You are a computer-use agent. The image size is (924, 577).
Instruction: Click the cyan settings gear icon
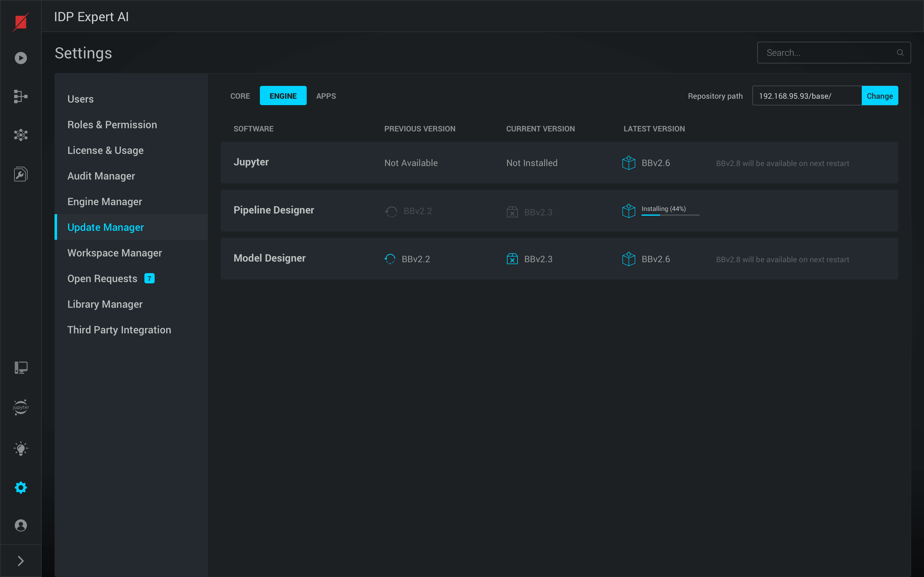(21, 487)
